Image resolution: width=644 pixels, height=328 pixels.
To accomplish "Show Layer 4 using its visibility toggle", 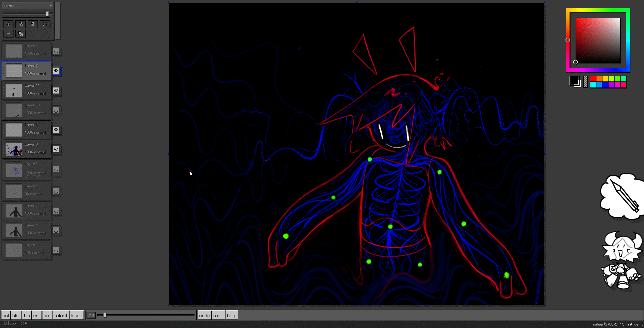I will 56,51.
